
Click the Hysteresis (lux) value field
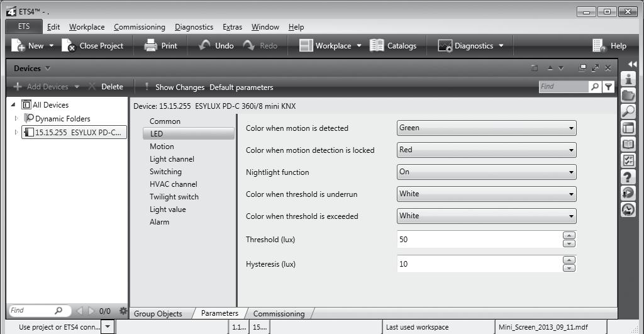(479, 264)
